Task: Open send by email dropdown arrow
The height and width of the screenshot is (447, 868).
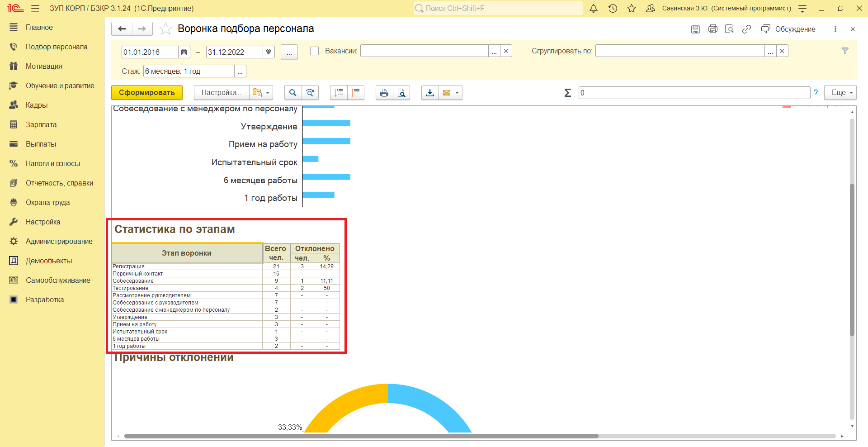Action: pos(457,93)
